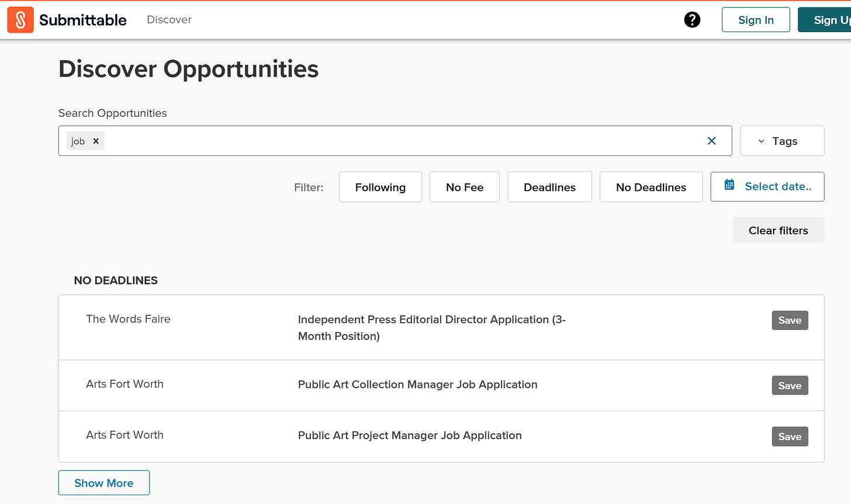Click the calendar icon in Select date
This screenshot has height=504, width=851.
pos(729,185)
